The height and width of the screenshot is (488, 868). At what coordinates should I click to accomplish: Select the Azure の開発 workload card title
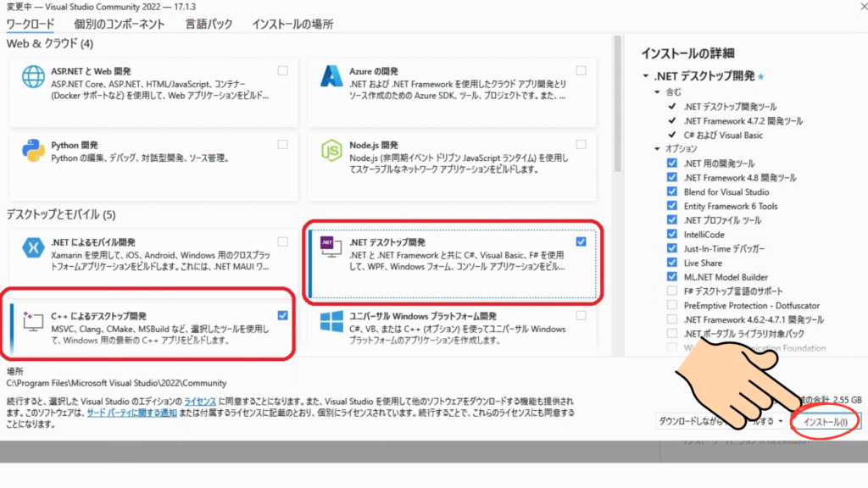374,71
